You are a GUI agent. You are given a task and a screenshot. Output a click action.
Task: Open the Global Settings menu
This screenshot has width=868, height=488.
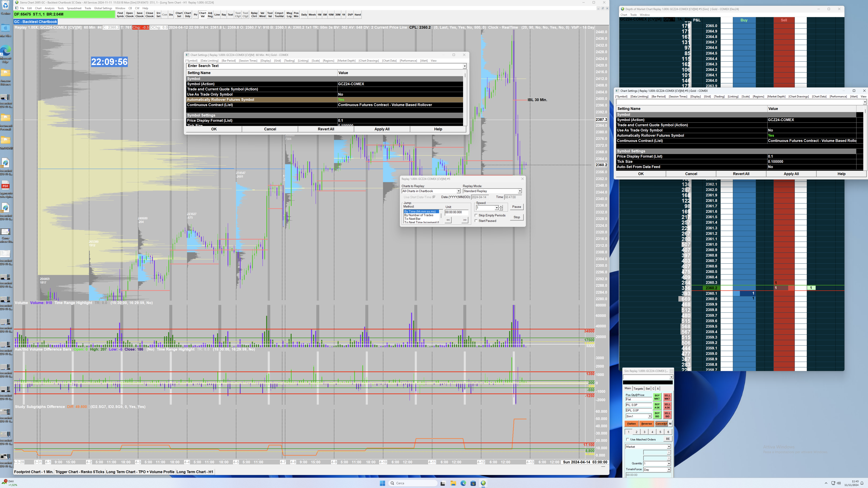coord(103,8)
